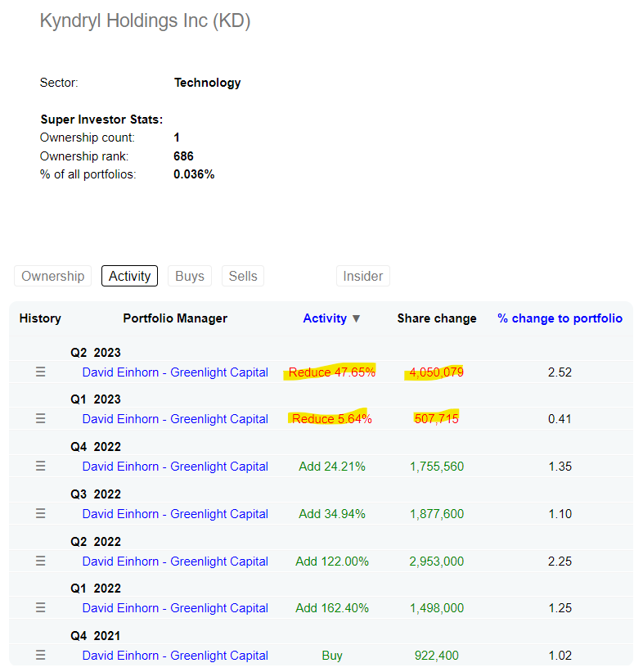Click the 'Add 122.00%' activity cell
643x672 pixels.
[x=332, y=562]
